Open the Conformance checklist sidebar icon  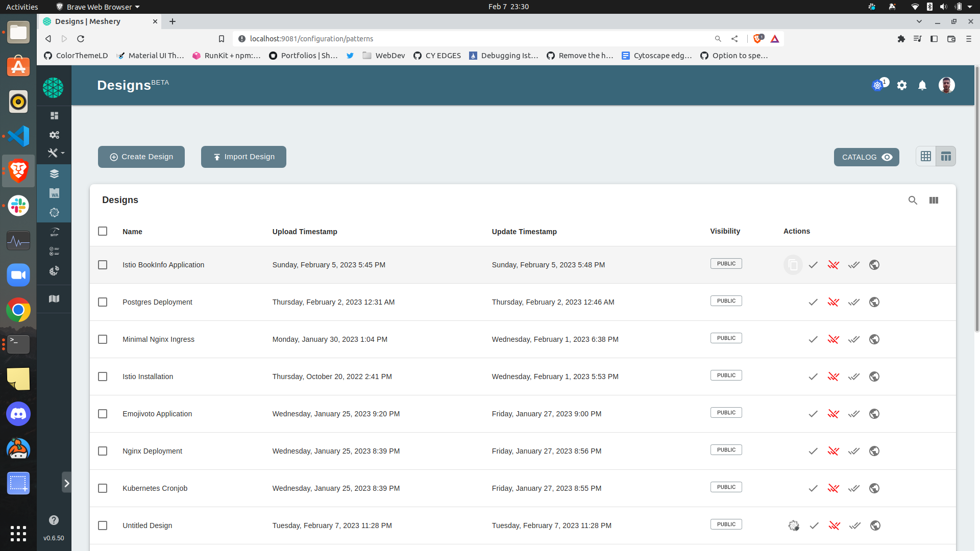click(54, 251)
